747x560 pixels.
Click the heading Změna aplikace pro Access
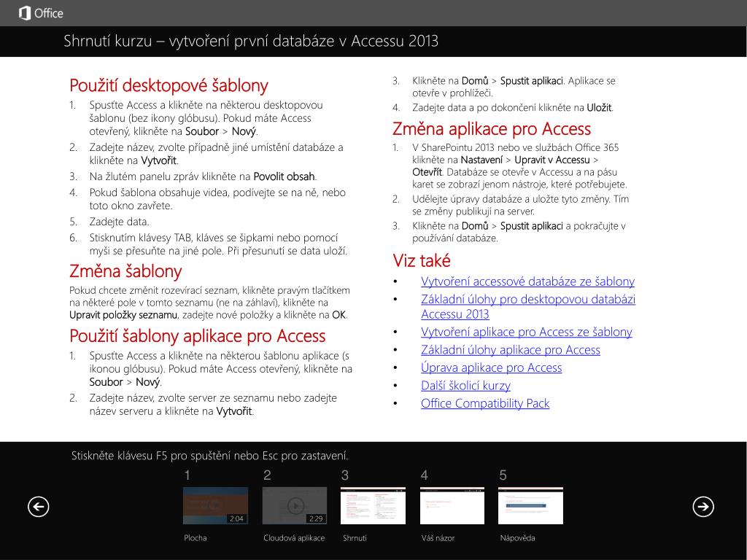point(492,129)
